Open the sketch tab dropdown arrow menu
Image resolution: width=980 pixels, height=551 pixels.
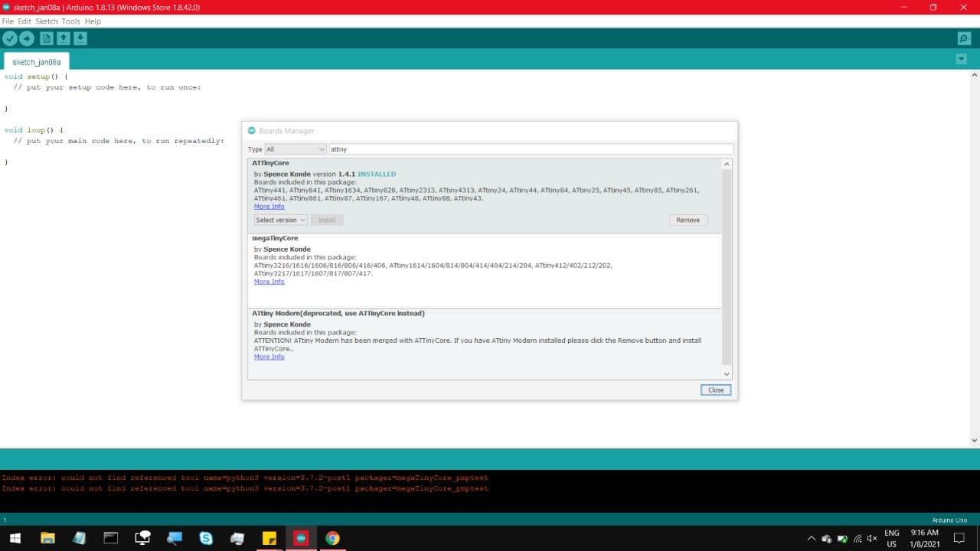[x=962, y=60]
